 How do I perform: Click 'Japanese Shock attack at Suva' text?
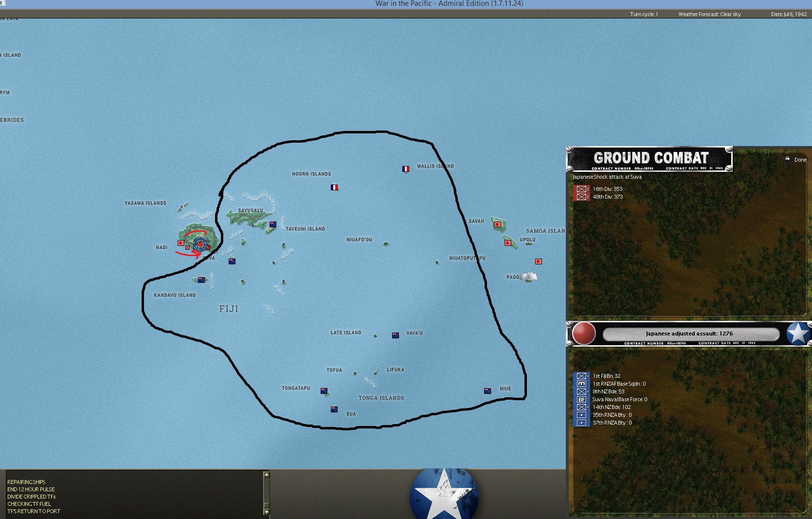click(607, 177)
